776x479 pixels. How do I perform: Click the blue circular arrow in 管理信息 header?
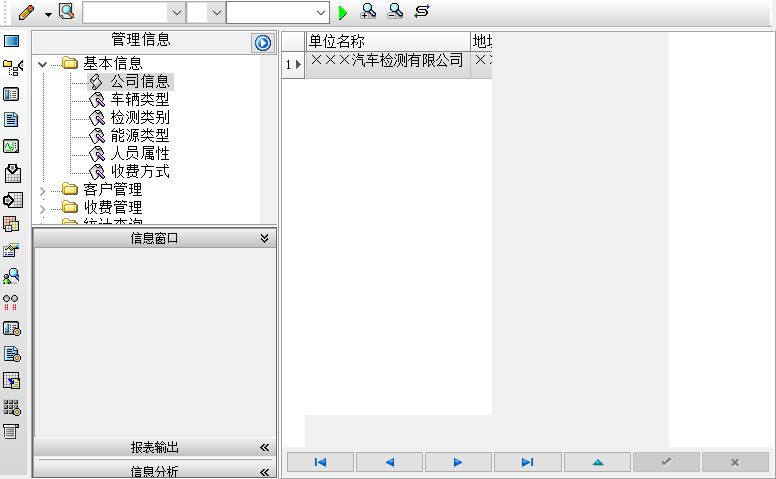tap(263, 43)
